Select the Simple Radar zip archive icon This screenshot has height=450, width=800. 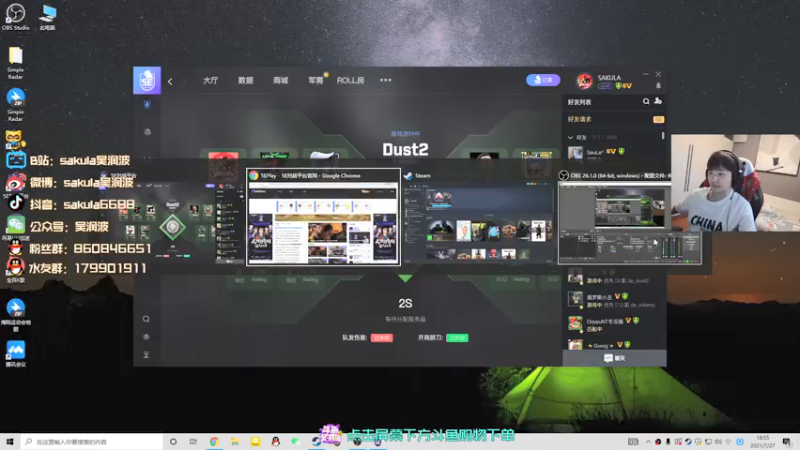click(x=15, y=105)
